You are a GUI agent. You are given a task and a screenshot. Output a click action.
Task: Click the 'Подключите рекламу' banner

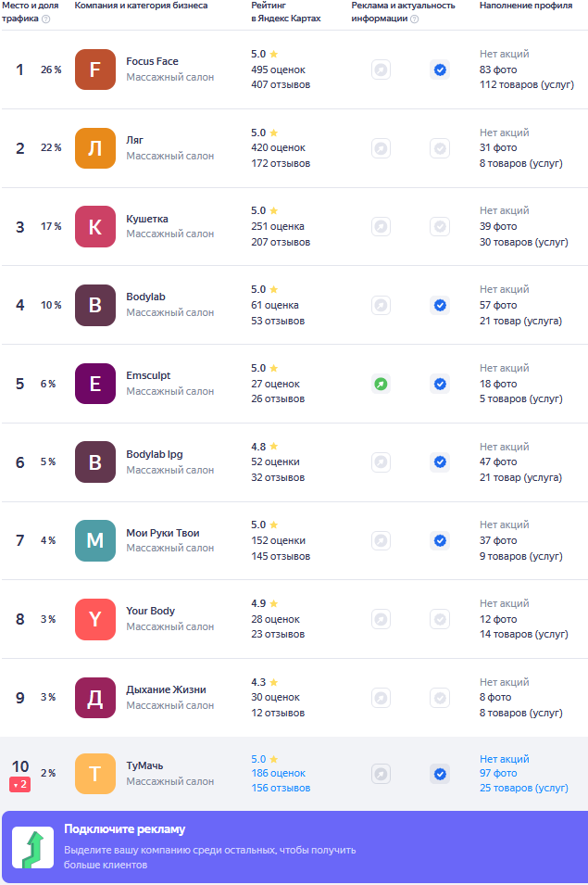coord(294,847)
